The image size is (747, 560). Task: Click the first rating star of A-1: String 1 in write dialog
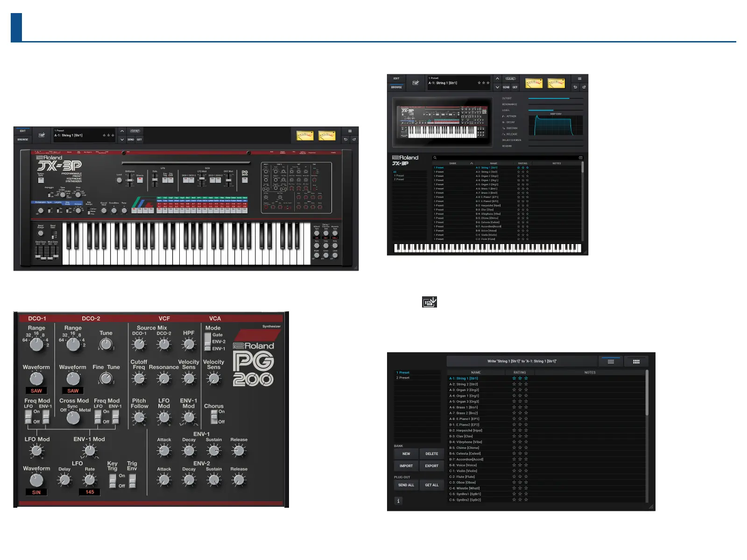514,378
